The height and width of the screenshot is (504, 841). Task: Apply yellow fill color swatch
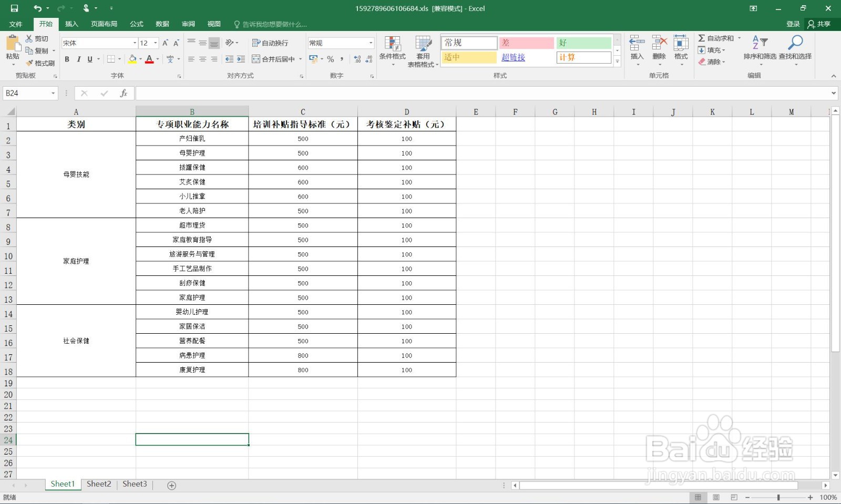132,59
